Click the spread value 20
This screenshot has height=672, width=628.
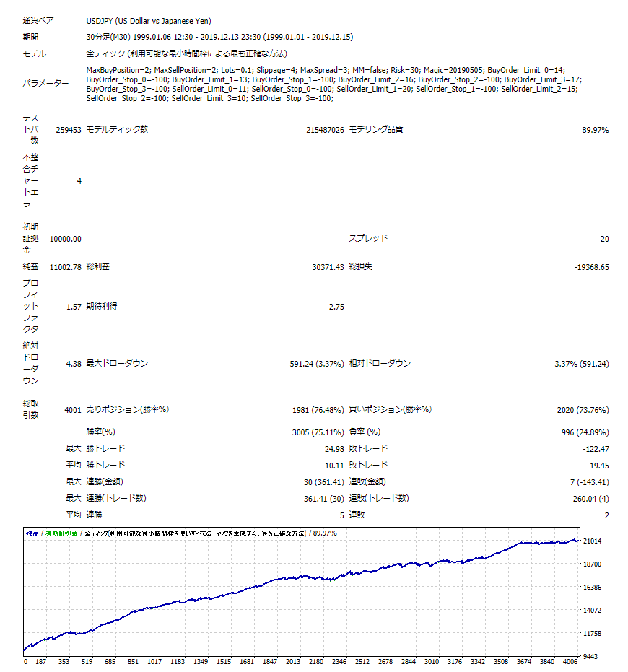coord(604,239)
